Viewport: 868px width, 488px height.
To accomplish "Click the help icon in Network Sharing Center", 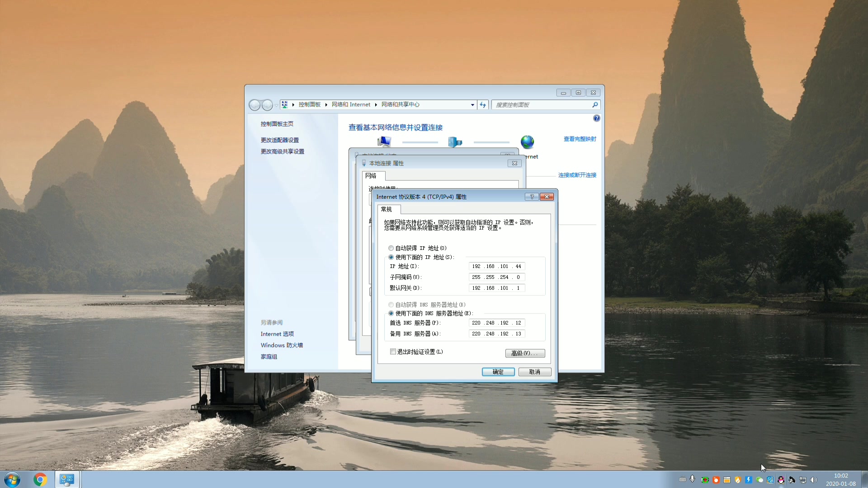I will click(x=596, y=118).
